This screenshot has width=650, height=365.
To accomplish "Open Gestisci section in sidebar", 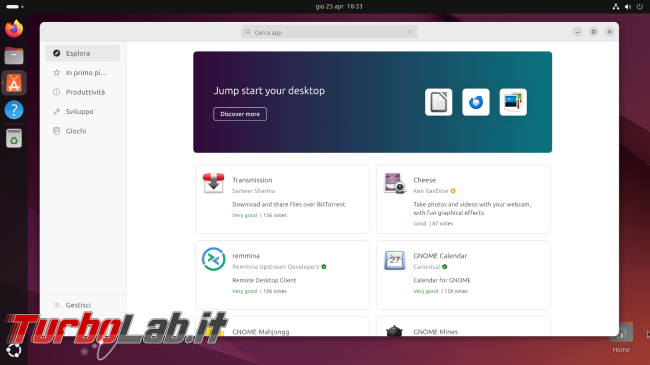I will click(x=83, y=305).
